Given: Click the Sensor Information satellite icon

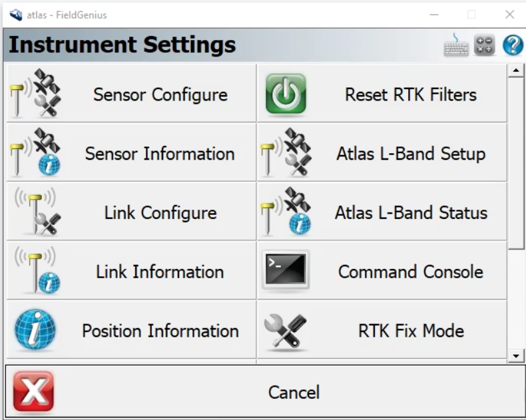Looking at the screenshot, I should pos(36,152).
